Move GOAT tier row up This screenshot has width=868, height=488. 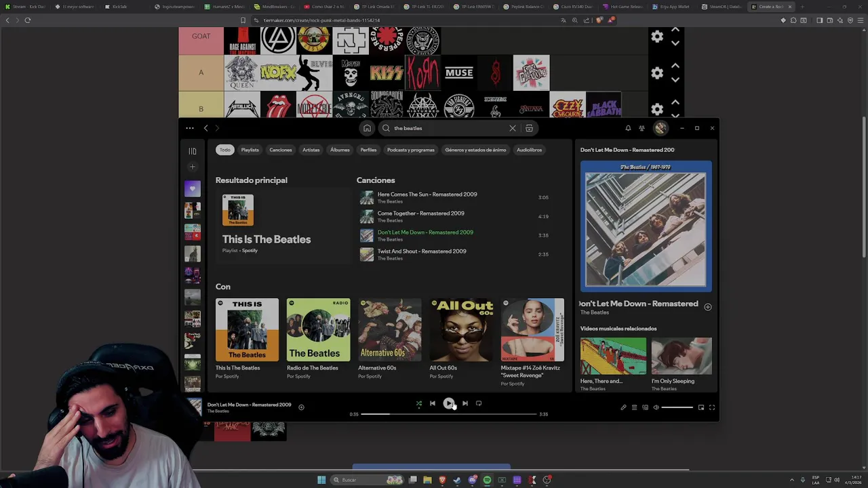point(675,30)
